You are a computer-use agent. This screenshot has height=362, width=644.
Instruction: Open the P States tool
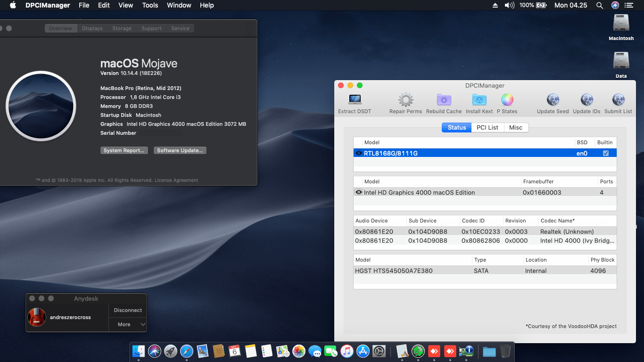tap(507, 100)
